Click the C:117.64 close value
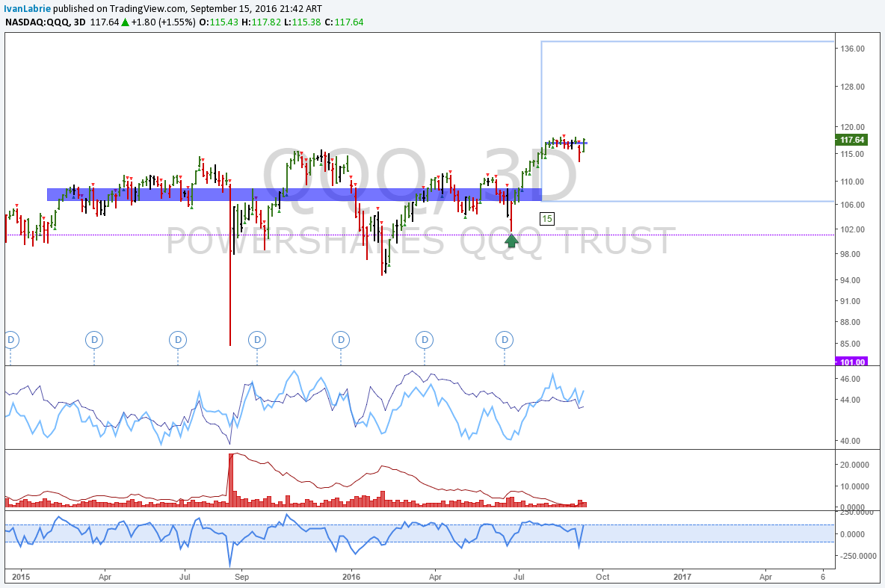This screenshot has width=885, height=588. tap(344, 22)
